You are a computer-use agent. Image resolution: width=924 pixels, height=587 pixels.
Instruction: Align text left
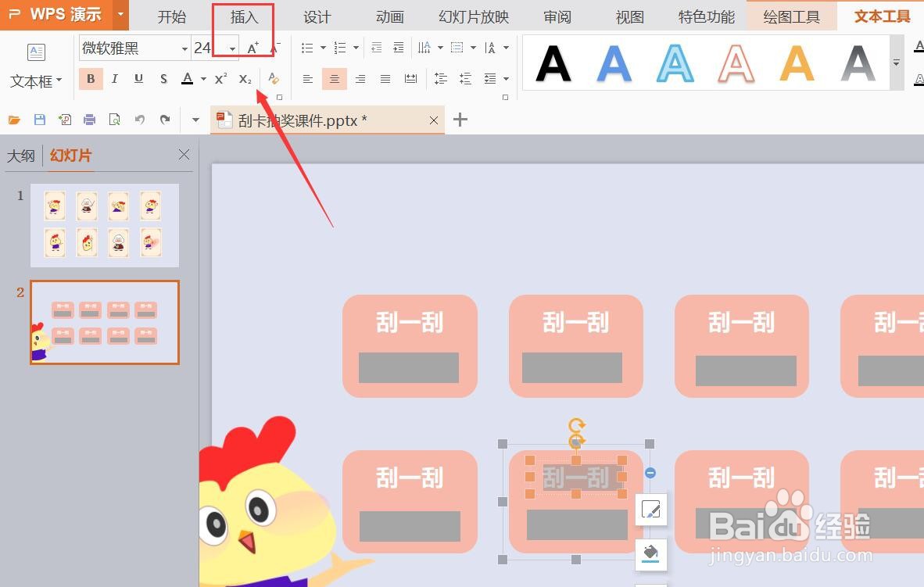(307, 78)
